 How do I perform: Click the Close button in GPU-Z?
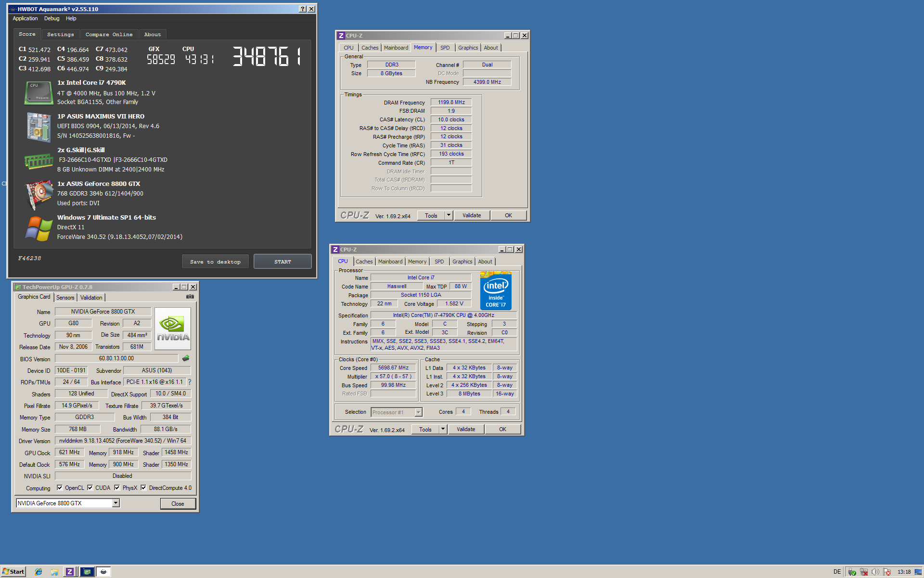coord(178,503)
